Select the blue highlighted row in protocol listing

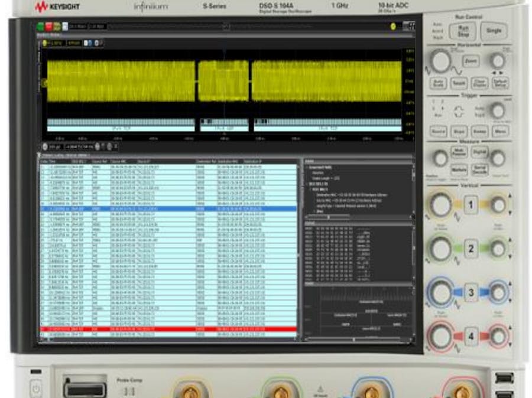click(x=168, y=209)
